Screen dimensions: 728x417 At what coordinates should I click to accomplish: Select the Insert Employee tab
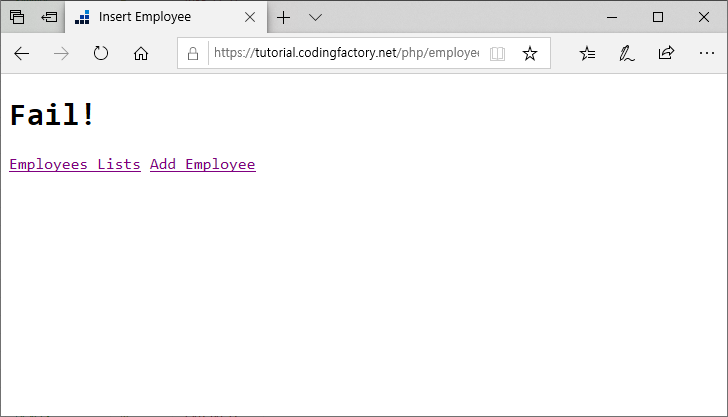(150, 17)
